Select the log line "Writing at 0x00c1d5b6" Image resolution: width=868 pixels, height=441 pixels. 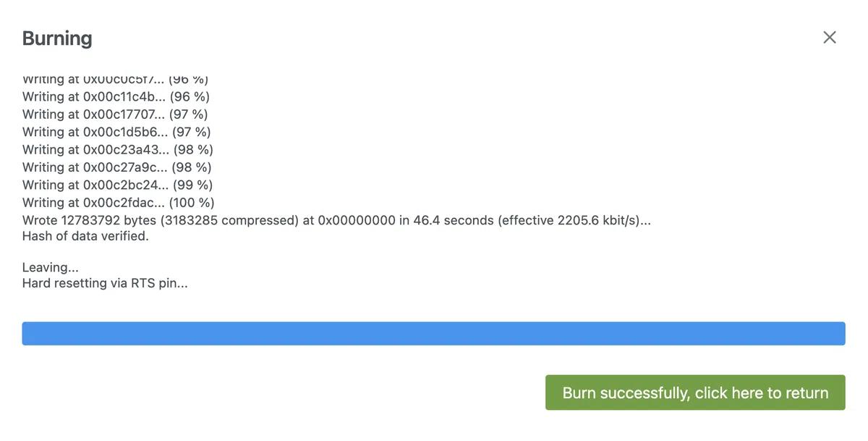[x=116, y=132]
